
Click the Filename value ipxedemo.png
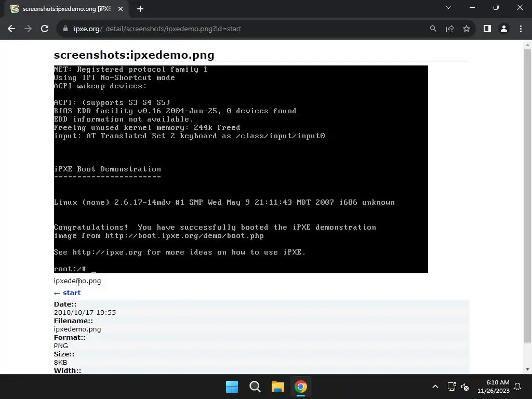tap(77, 329)
